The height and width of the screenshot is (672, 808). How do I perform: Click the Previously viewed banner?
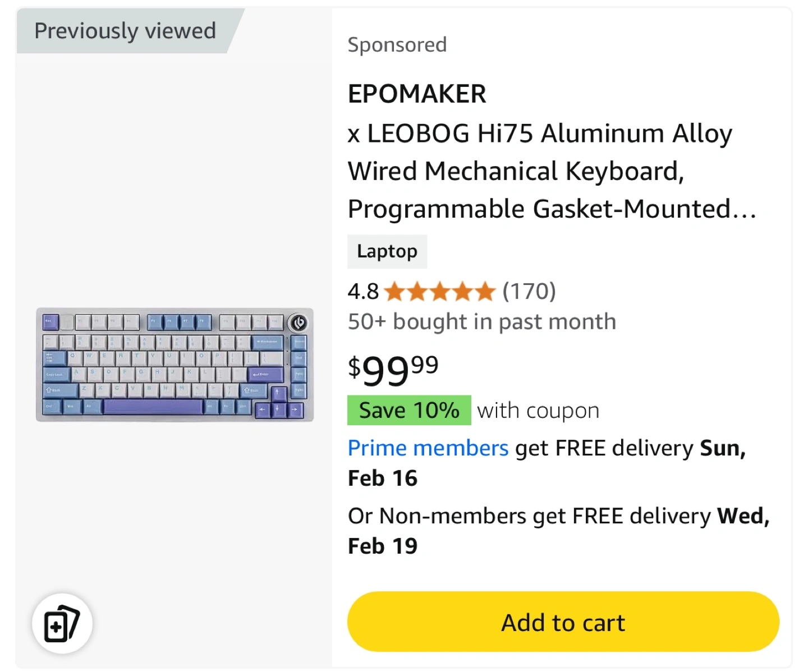click(x=125, y=31)
